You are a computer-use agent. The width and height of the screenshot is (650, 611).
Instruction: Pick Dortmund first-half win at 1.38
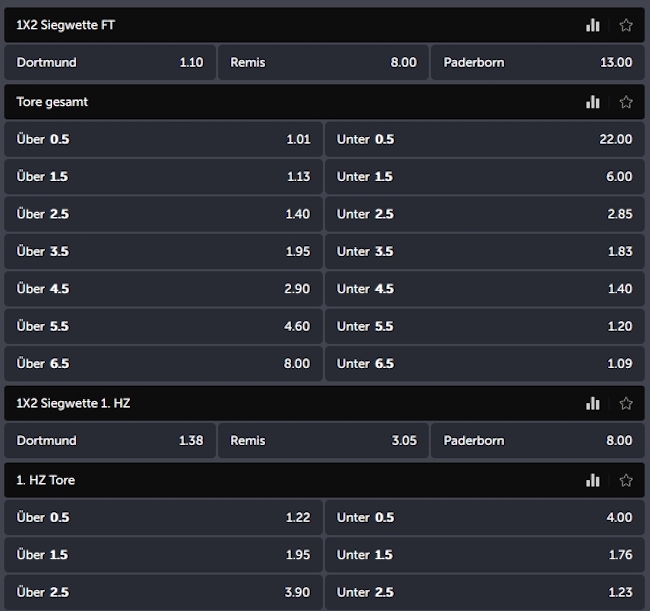tap(110, 440)
